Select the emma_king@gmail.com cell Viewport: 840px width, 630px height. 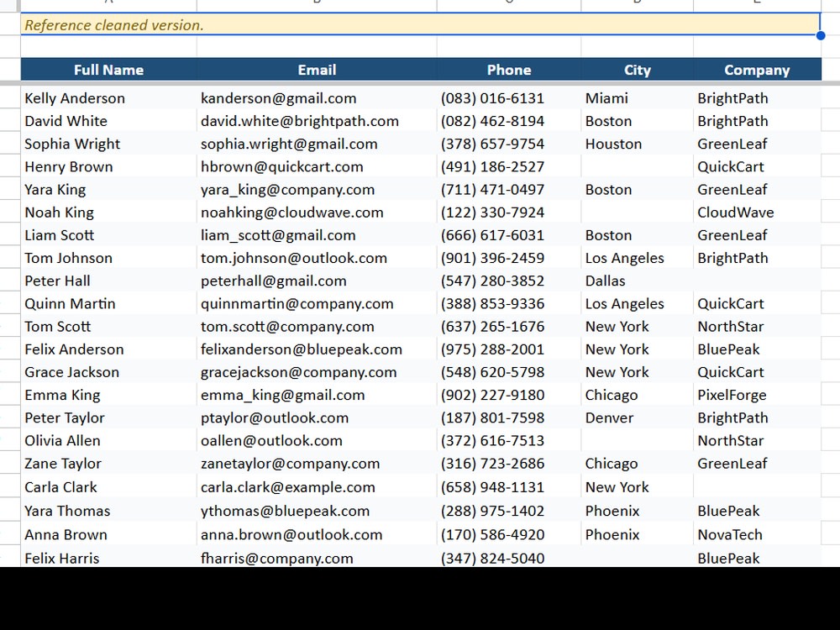coord(317,395)
